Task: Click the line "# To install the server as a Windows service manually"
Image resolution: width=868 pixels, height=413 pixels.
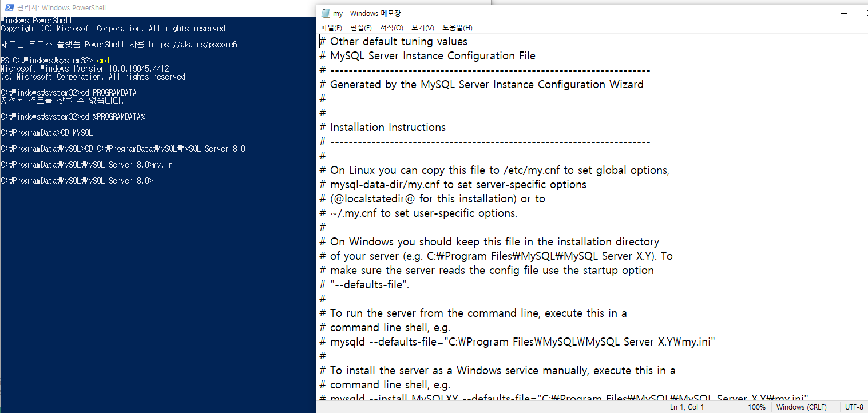Action: pyautogui.click(x=497, y=370)
